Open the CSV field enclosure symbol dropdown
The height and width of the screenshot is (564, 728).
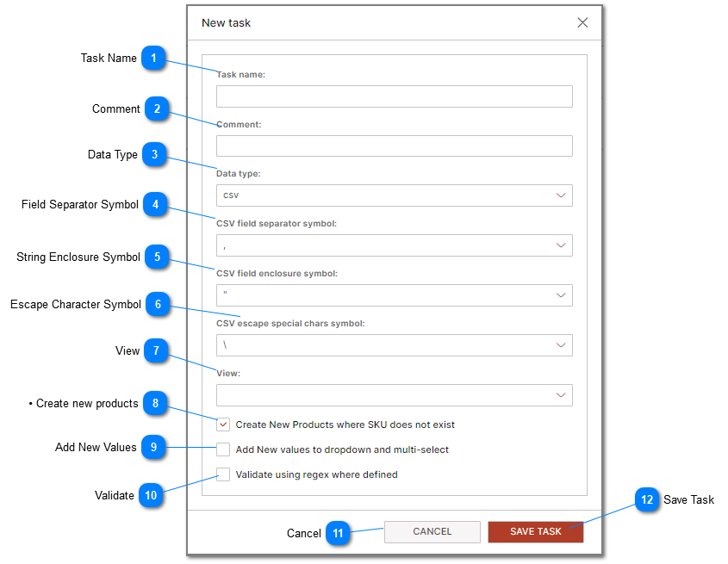(394, 295)
